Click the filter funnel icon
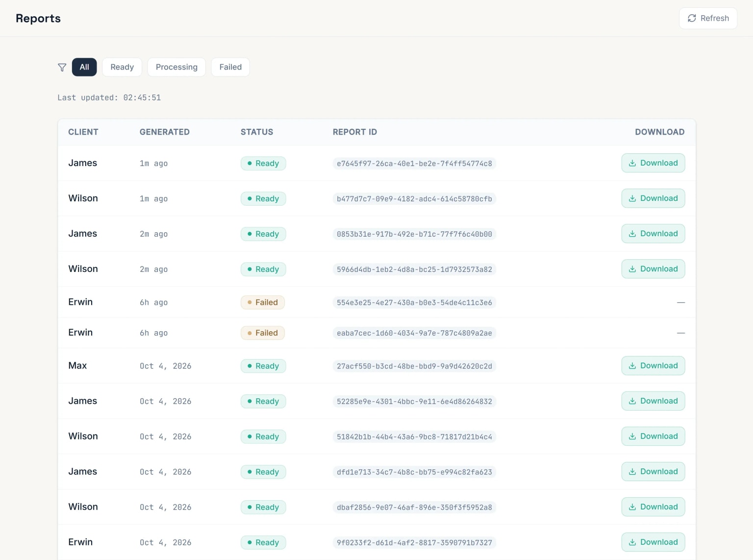Screen dimensions: 753x560 62,67
